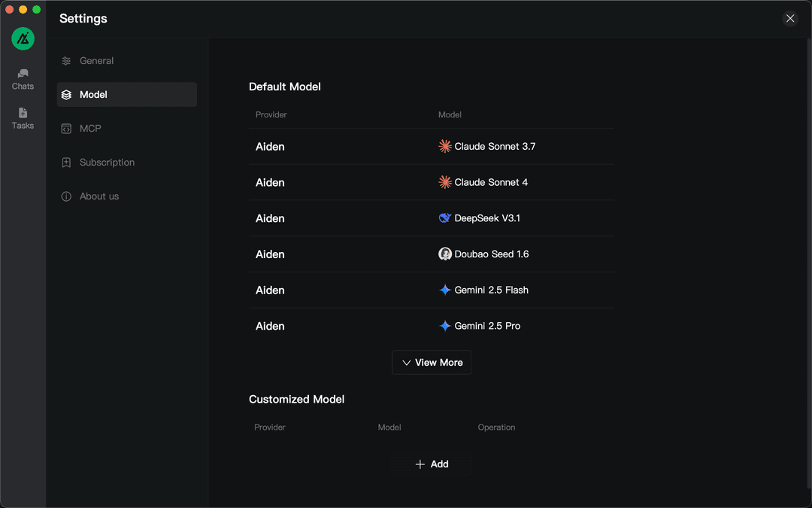
Task: Select the DeepSeek V3.1 model row
Action: pyautogui.click(x=487, y=218)
